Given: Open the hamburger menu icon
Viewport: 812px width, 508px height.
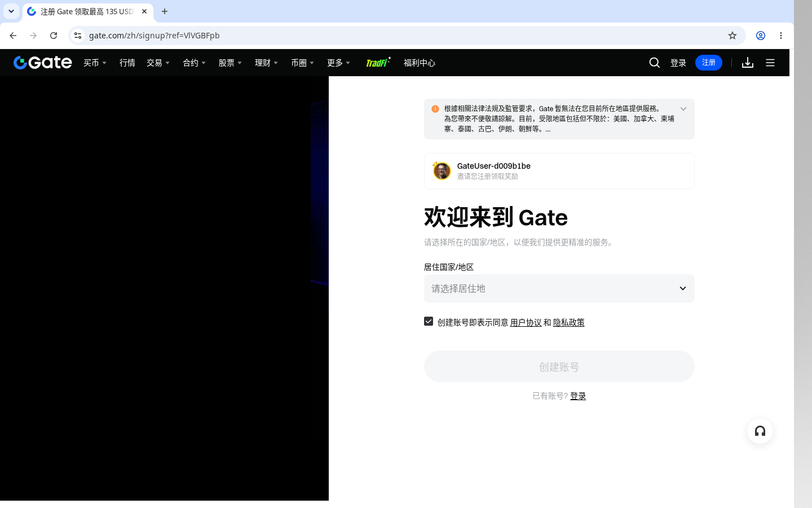Looking at the screenshot, I should tap(770, 63).
